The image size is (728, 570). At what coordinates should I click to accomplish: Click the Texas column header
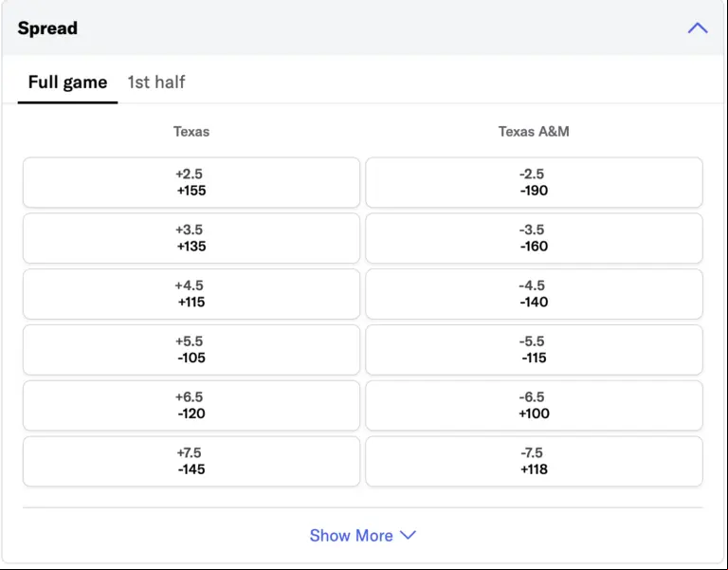click(x=191, y=132)
